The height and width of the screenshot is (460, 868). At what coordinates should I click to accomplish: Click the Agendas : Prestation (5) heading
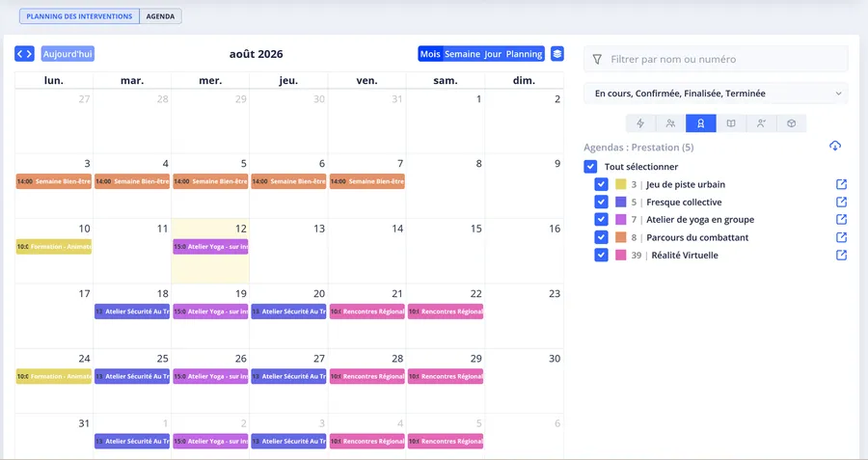(638, 148)
